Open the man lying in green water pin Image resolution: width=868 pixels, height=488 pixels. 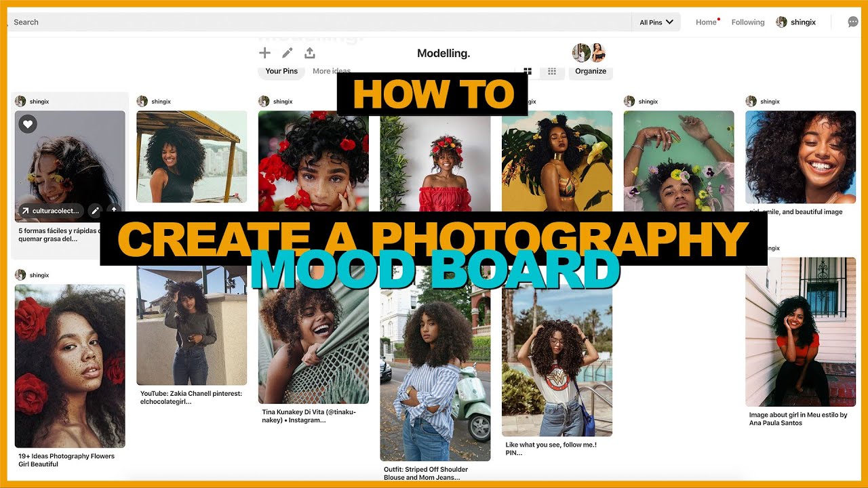678,161
